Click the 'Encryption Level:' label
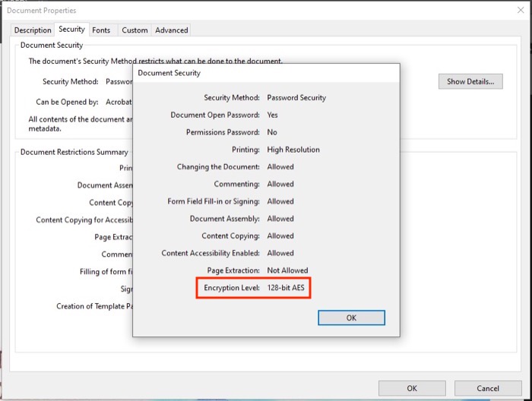The height and width of the screenshot is (401, 532). point(232,288)
